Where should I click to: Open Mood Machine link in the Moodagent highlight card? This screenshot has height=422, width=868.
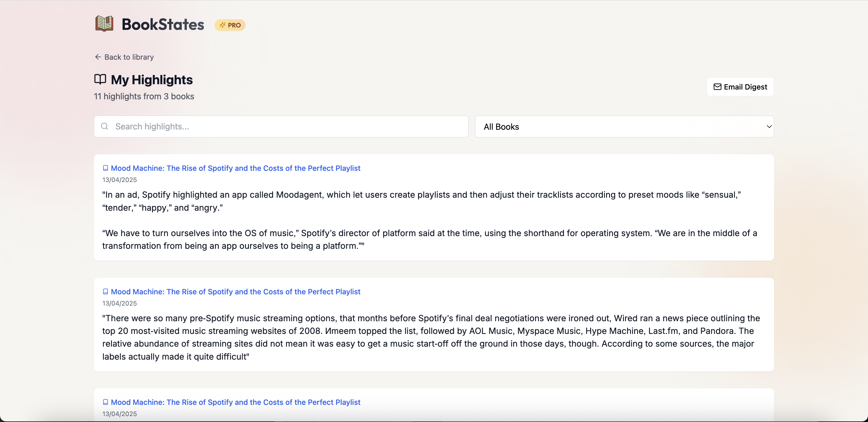[236, 168]
